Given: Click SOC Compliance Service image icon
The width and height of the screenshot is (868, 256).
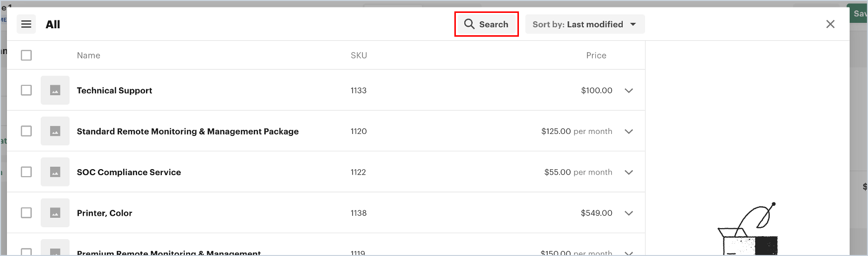Looking at the screenshot, I should point(55,172).
